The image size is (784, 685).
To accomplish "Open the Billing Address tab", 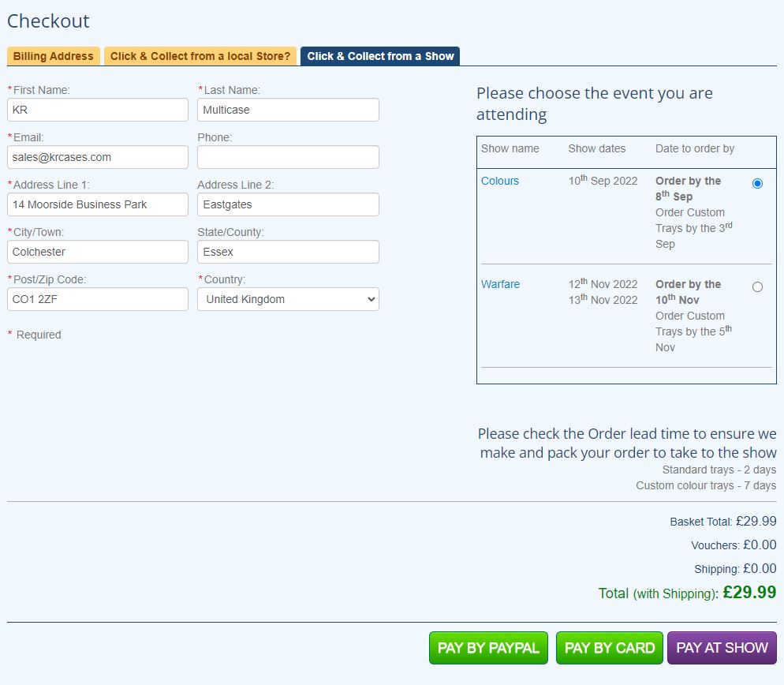I will 53,56.
